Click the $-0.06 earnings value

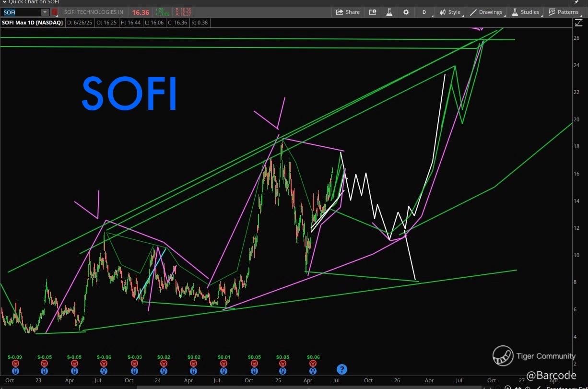click(x=104, y=357)
